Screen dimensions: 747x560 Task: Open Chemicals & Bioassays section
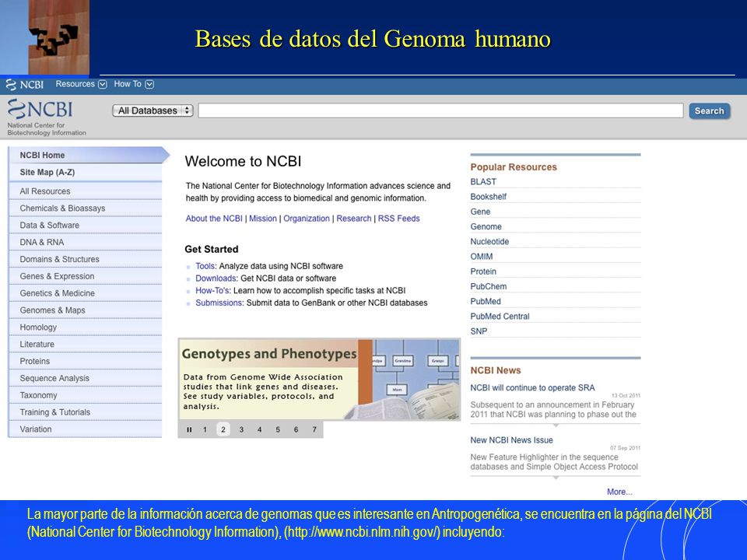(86, 208)
